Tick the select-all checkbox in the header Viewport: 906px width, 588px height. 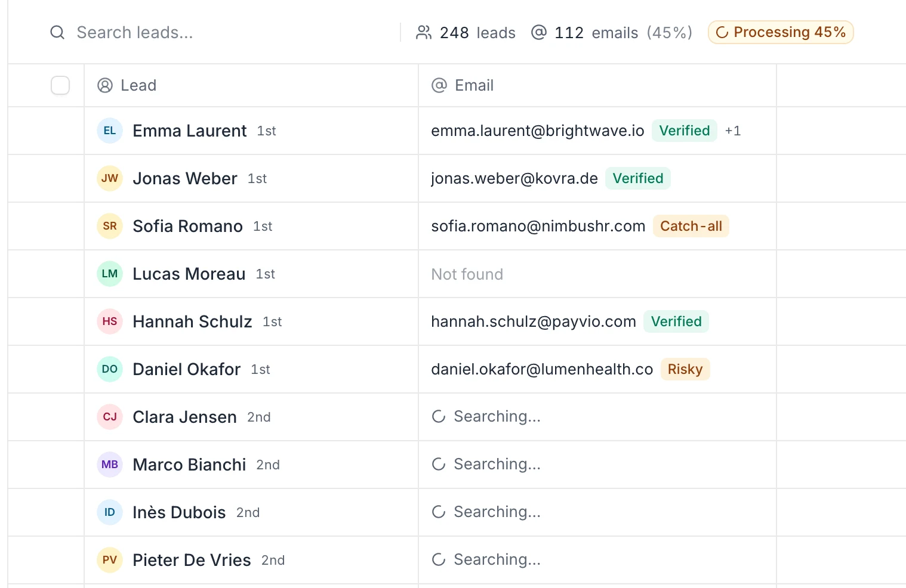[x=60, y=85]
